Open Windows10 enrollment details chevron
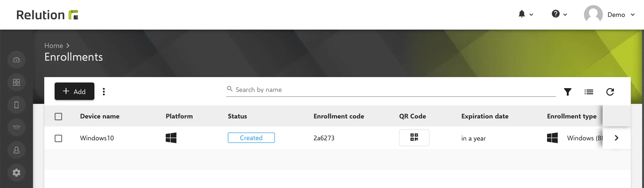 click(x=616, y=138)
